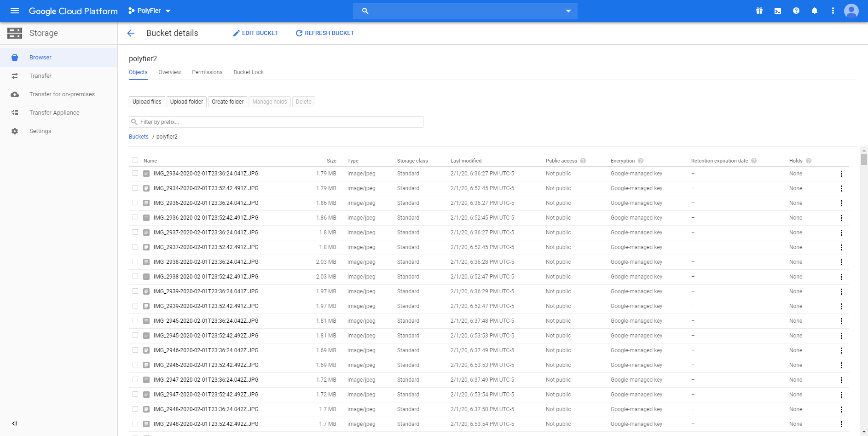Check IMG_2934-2020-02-01T23:52:42.491Z.JPG row checkbox

coord(135,188)
